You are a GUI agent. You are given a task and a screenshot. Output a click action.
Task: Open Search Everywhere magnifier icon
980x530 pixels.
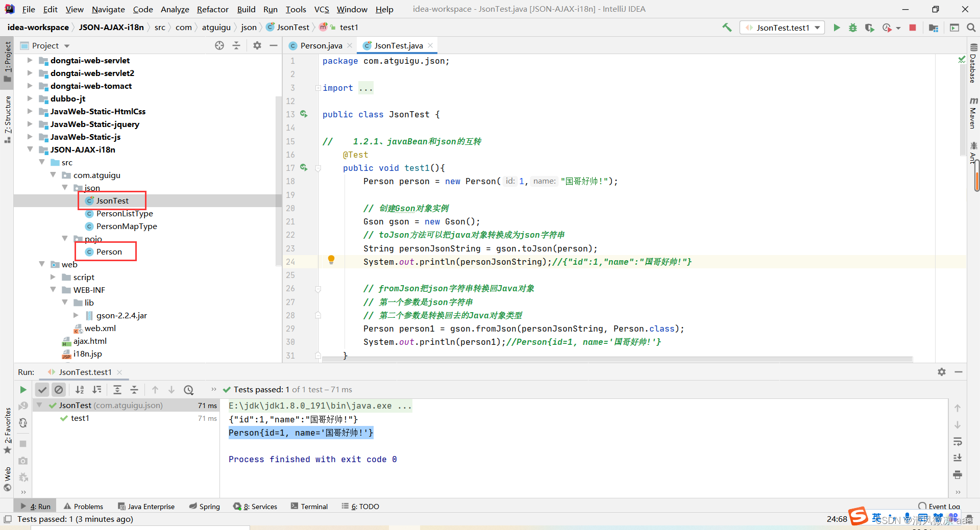pos(971,28)
